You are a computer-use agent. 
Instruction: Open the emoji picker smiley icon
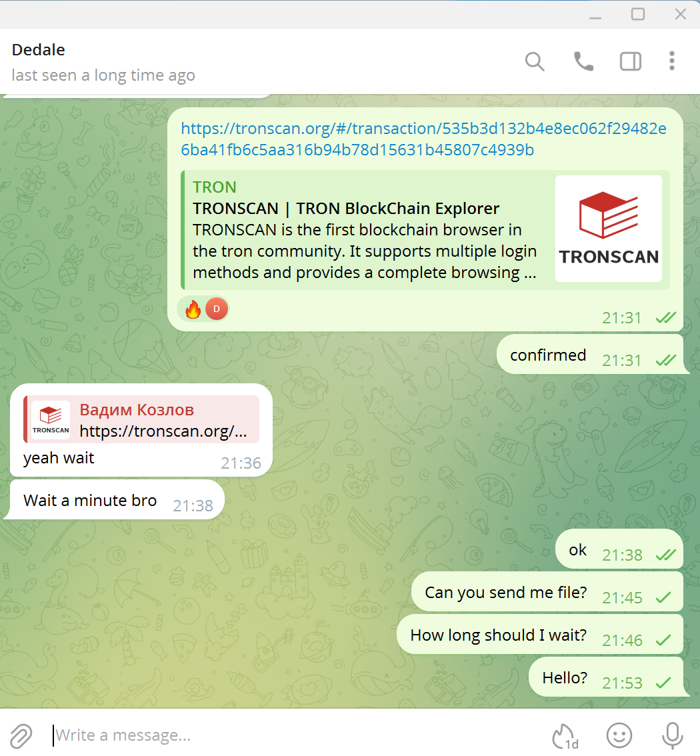pos(619,735)
